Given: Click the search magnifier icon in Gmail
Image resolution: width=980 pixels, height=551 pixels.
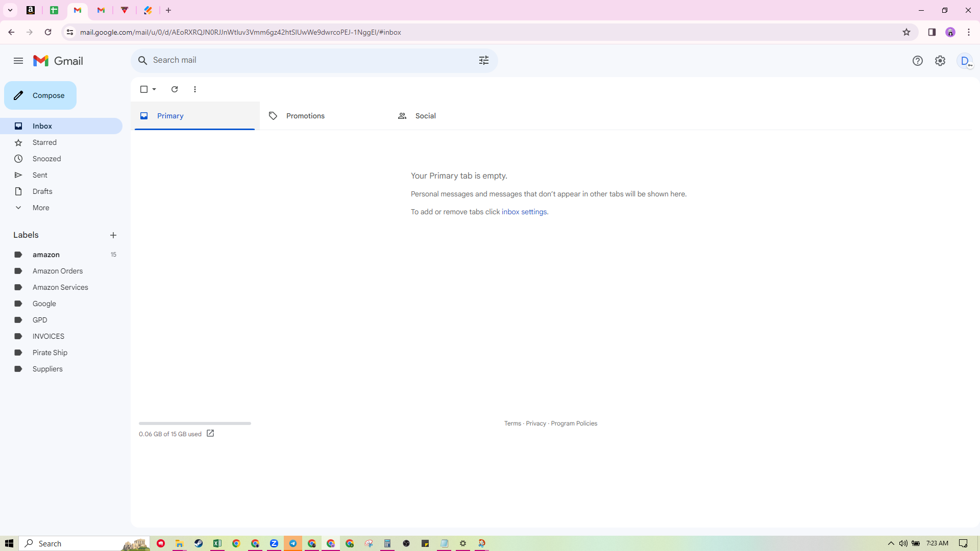Looking at the screenshot, I should (143, 60).
